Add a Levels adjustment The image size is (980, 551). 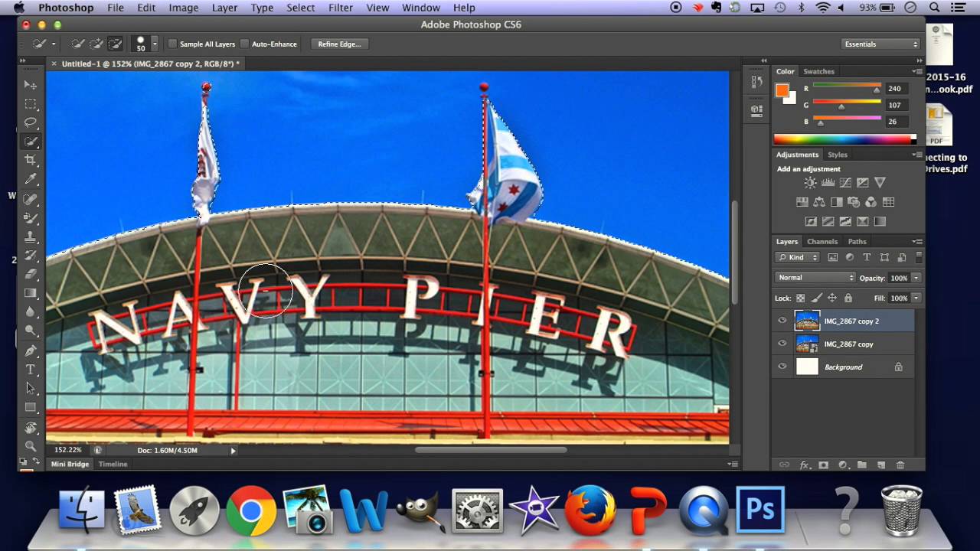coord(828,182)
